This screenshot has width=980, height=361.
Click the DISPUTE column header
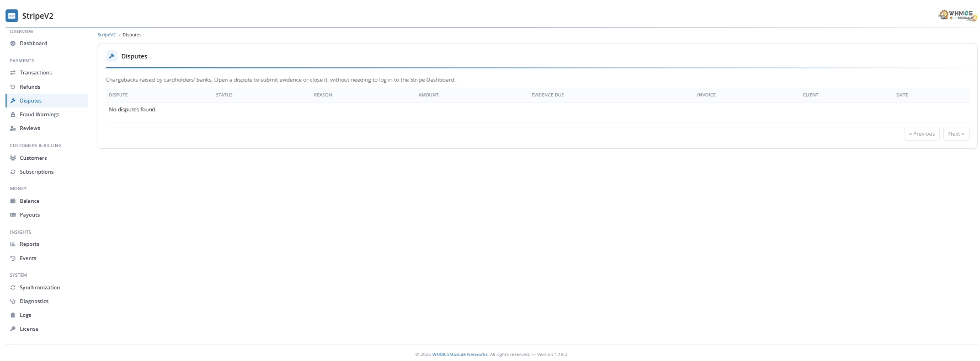(x=118, y=95)
